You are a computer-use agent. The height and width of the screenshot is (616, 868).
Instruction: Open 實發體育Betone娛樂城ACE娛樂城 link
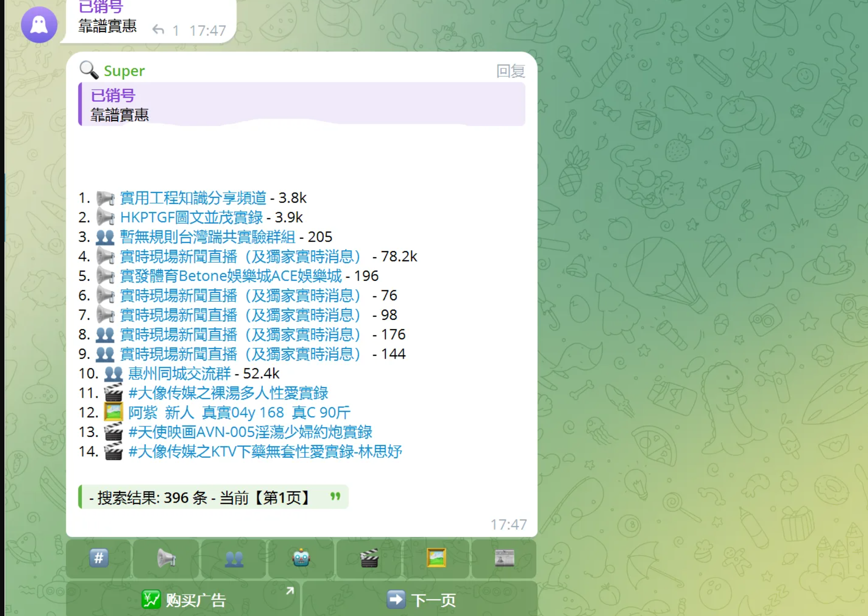pyautogui.click(x=231, y=276)
